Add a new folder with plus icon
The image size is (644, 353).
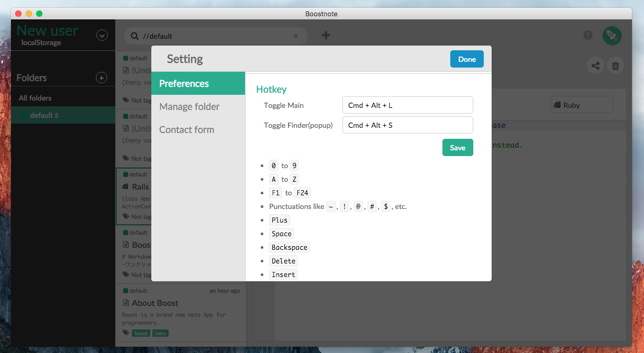(102, 78)
